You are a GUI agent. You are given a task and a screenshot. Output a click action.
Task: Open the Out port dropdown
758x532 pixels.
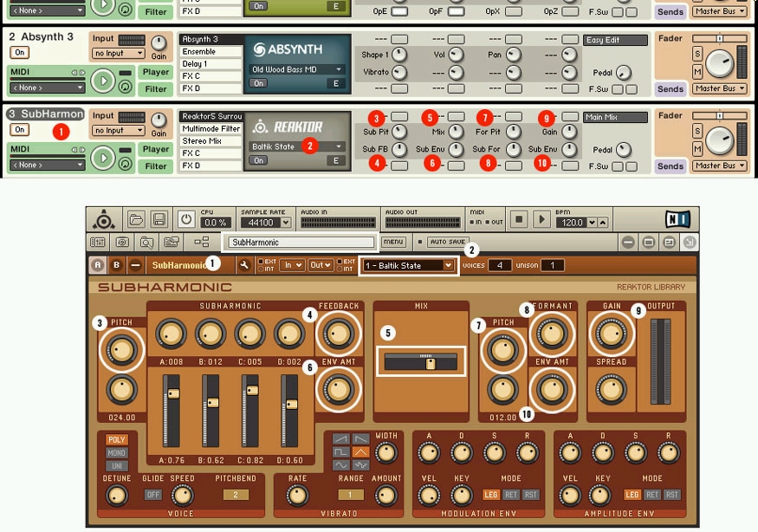(321, 265)
